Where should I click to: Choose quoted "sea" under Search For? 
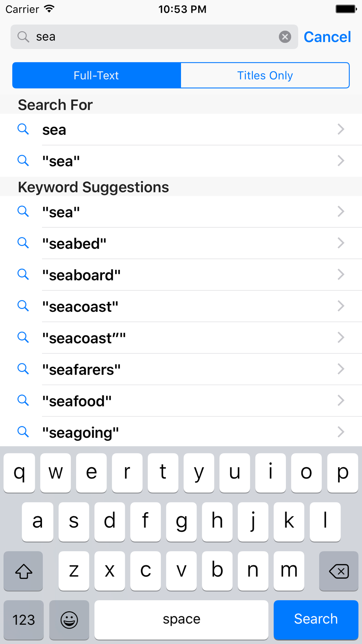(x=181, y=161)
